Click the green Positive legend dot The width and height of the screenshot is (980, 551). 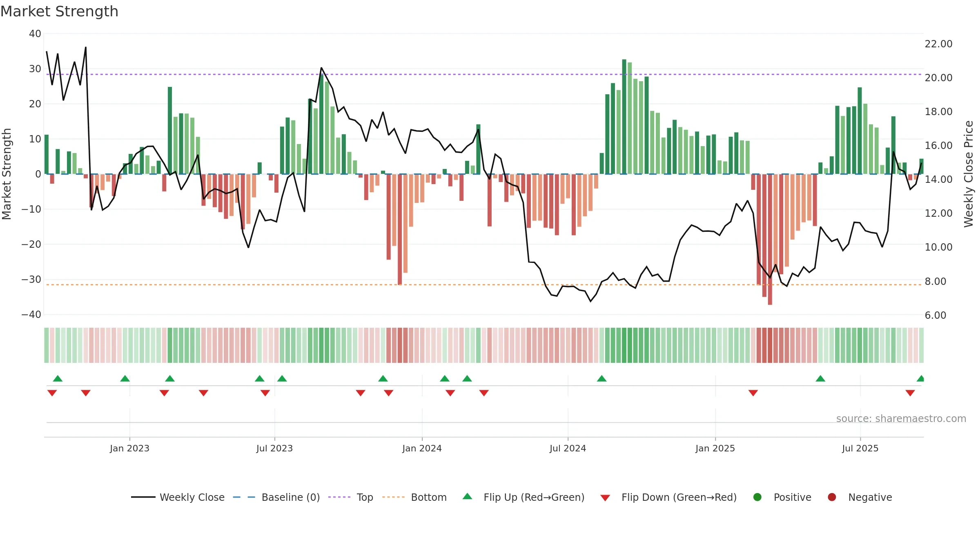tap(757, 497)
